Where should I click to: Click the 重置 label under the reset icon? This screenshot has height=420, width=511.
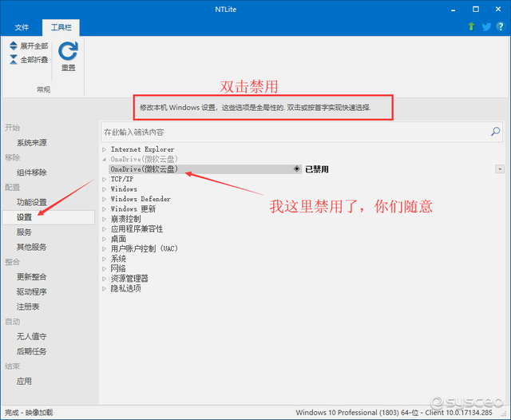(x=69, y=68)
